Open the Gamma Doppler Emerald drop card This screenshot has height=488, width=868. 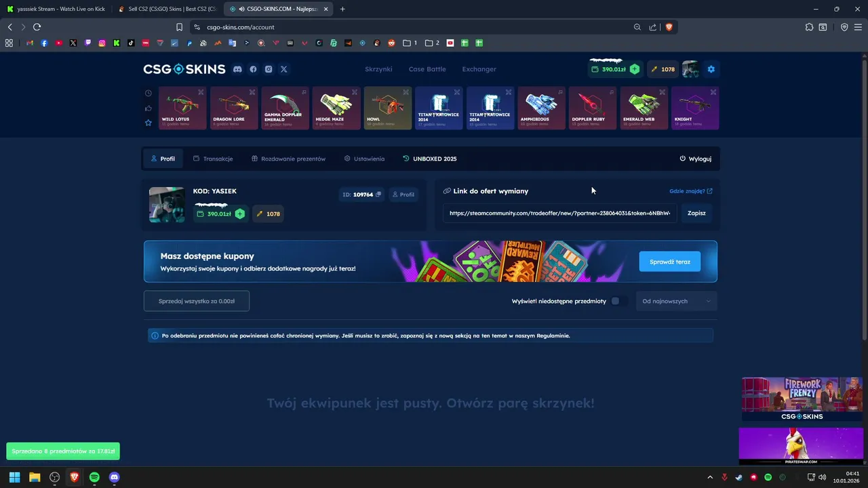(x=285, y=108)
